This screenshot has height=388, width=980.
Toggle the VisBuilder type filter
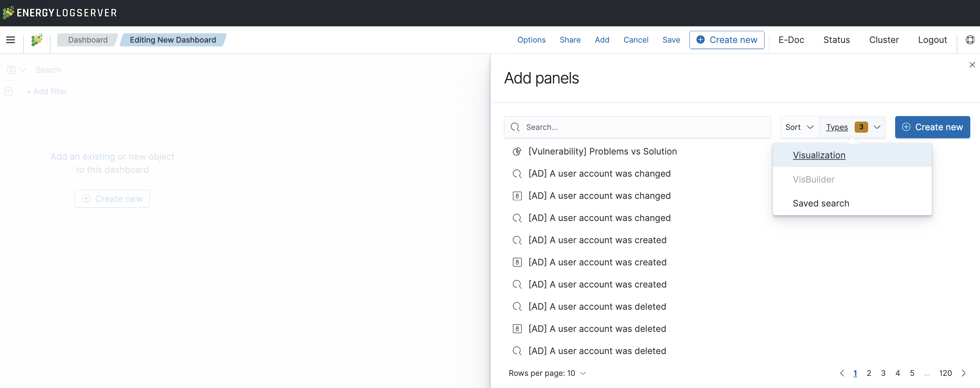pyautogui.click(x=813, y=179)
